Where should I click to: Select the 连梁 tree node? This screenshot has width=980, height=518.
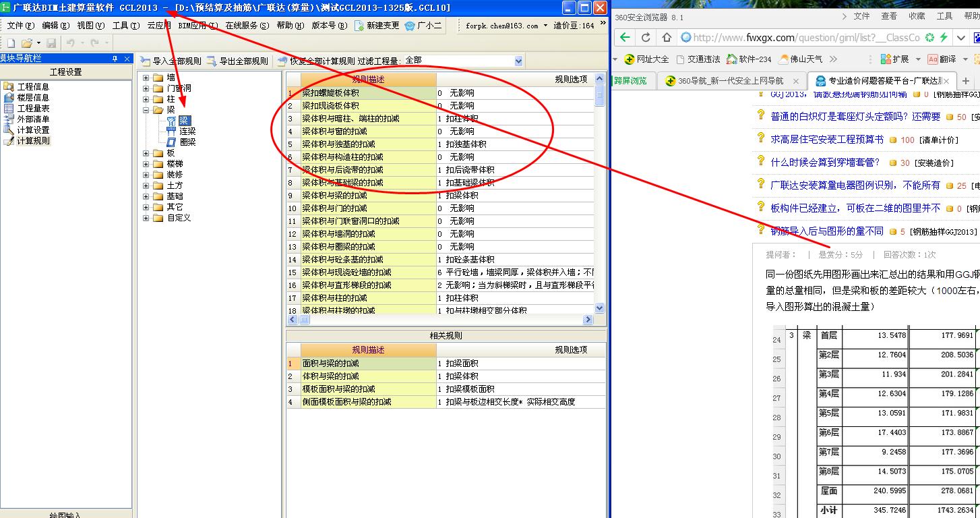[187, 132]
